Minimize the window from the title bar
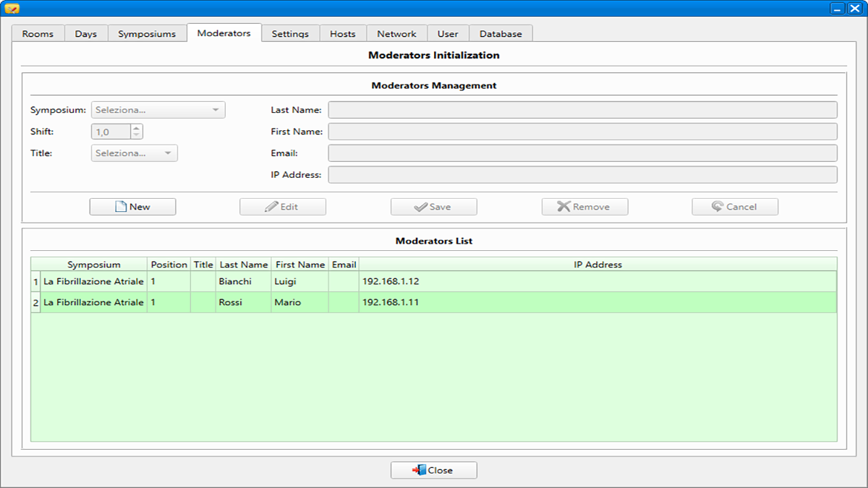Screen dimensions: 868x488 click(838, 8)
